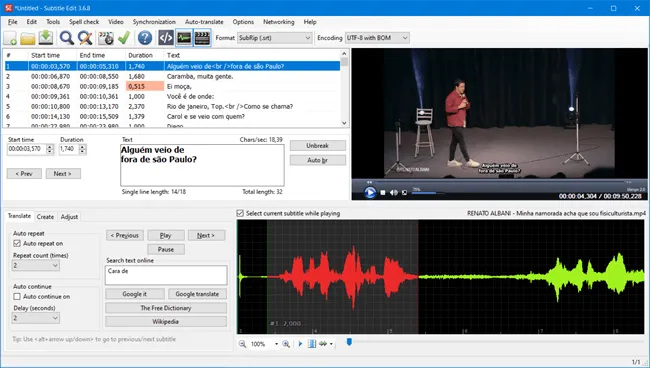Switch to the Adjust tab
Image resolution: width=650 pixels, height=368 pixels.
coord(69,217)
